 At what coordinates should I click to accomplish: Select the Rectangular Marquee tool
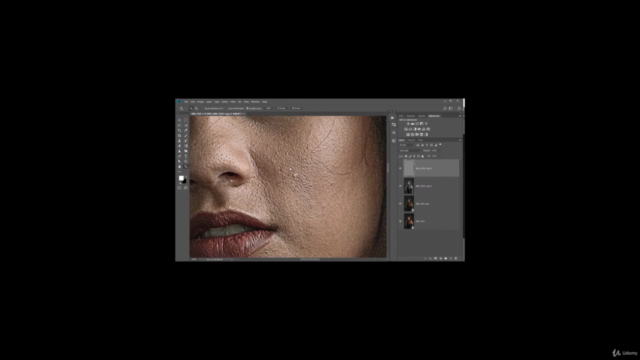click(186, 120)
